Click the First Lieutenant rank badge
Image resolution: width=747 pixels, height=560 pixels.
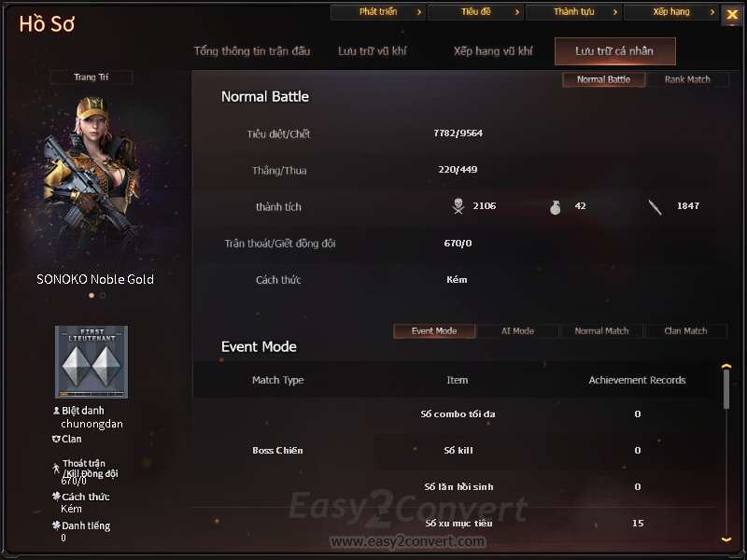(x=92, y=362)
